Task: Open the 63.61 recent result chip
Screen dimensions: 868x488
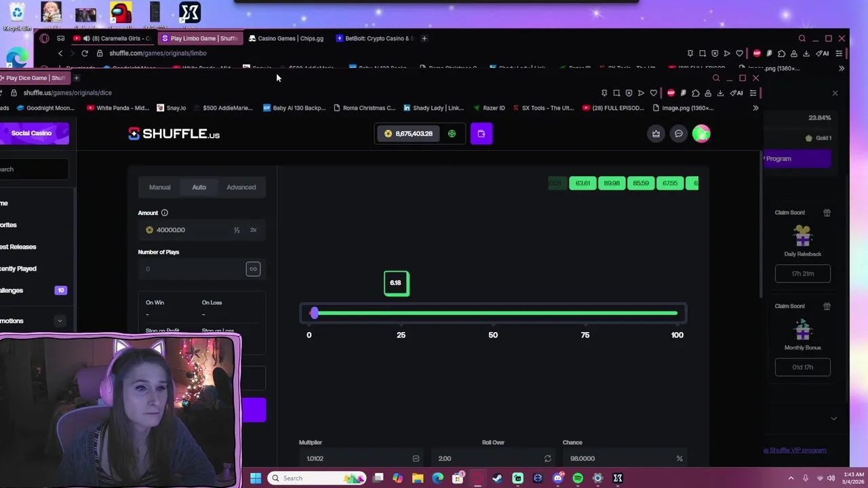Action: 583,183
